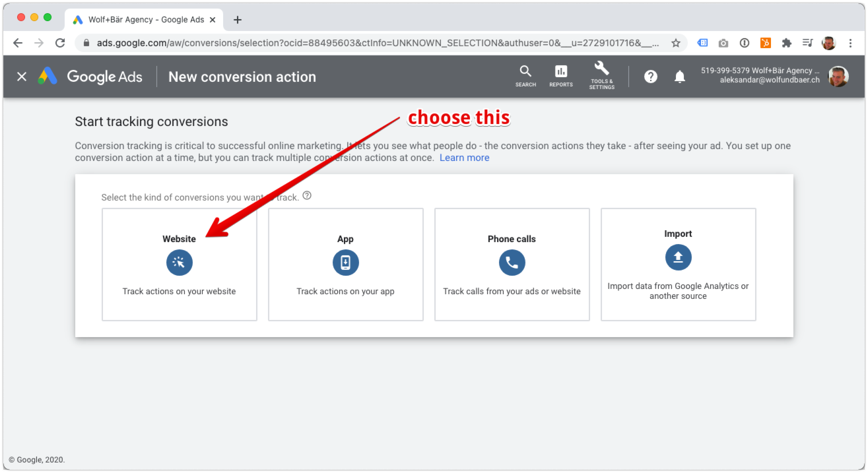Click the Import upload icon
Image resolution: width=868 pixels, height=473 pixels.
pyautogui.click(x=678, y=257)
